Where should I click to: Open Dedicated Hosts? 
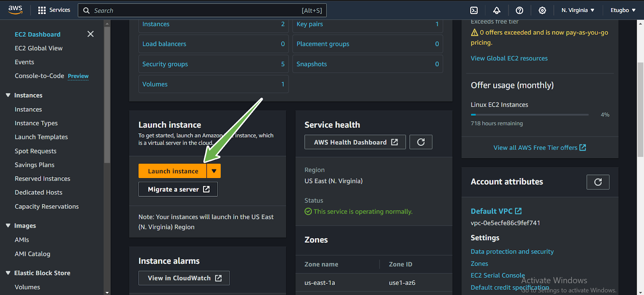coord(38,192)
